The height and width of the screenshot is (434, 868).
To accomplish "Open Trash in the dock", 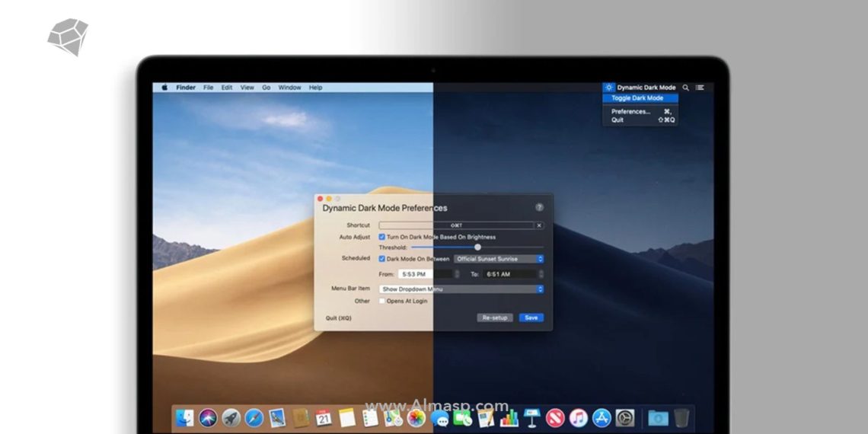I will click(x=682, y=418).
